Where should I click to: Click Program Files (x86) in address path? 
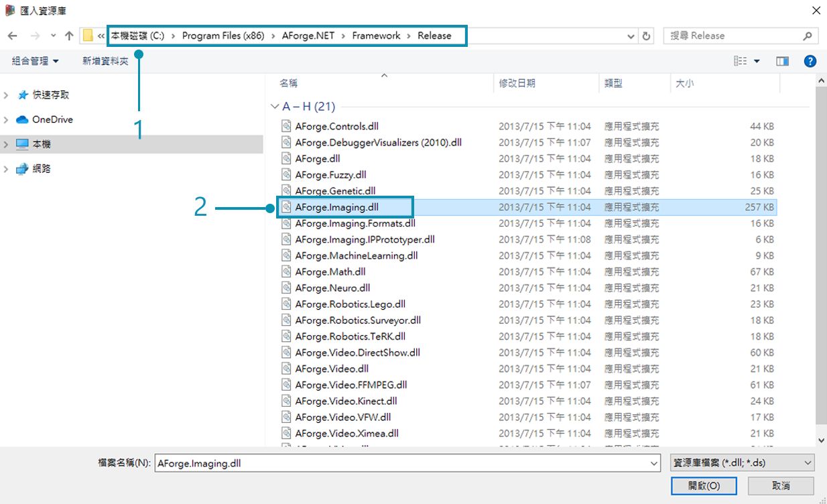click(225, 36)
